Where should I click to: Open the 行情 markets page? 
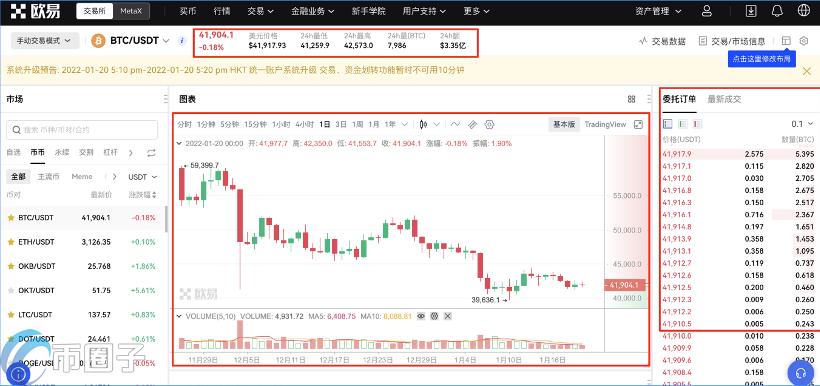click(x=222, y=11)
